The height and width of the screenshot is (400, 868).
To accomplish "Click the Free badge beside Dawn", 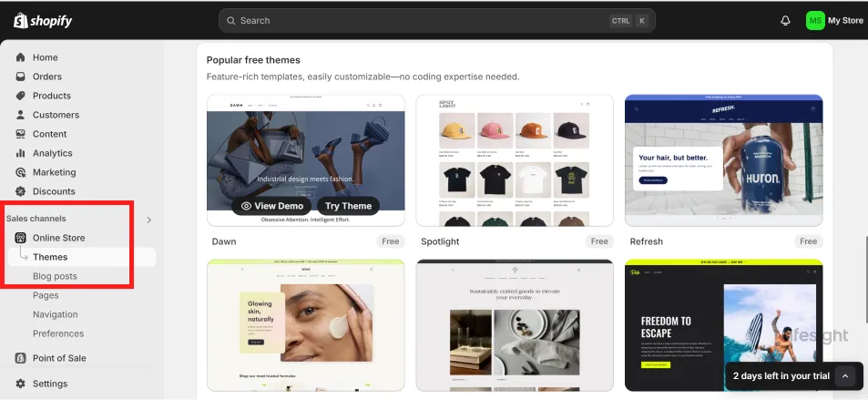I will pyautogui.click(x=390, y=241).
